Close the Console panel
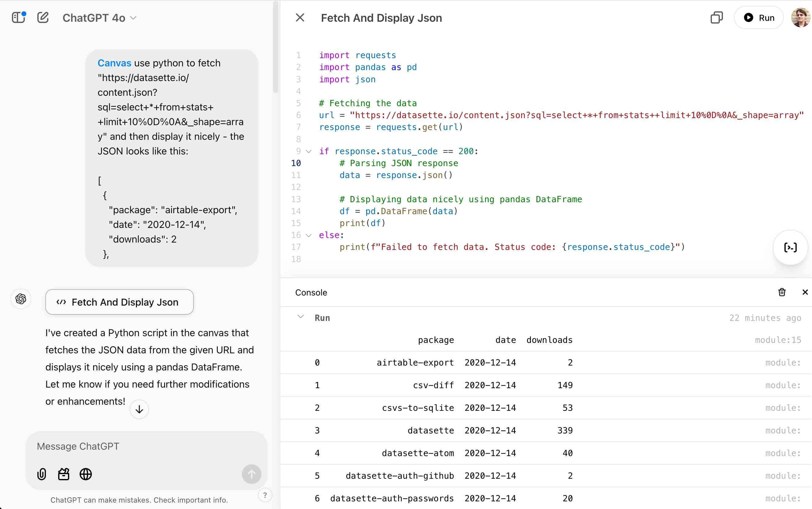812x509 pixels. [x=805, y=292]
